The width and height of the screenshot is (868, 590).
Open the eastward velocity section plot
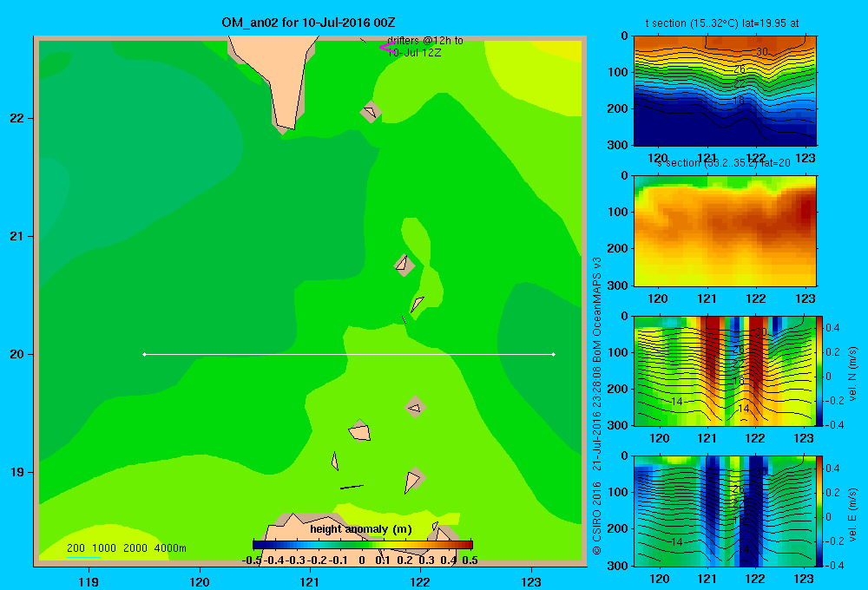click(x=725, y=511)
